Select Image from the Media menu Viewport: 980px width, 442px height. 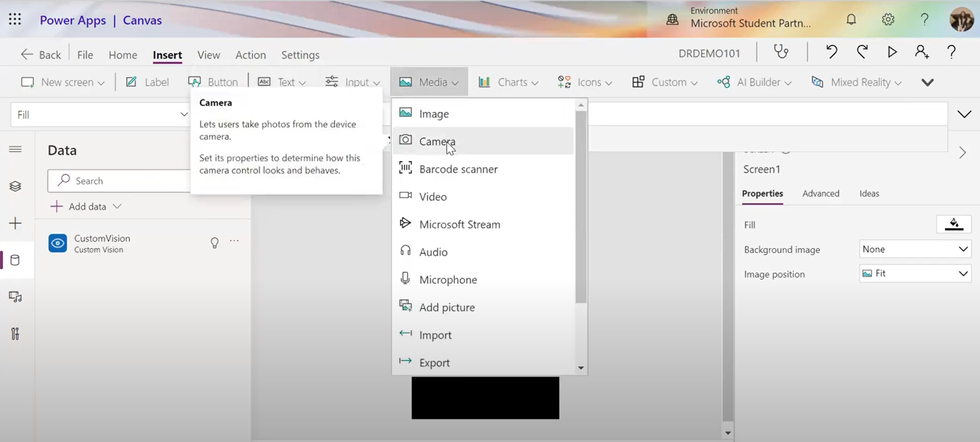pos(483,114)
